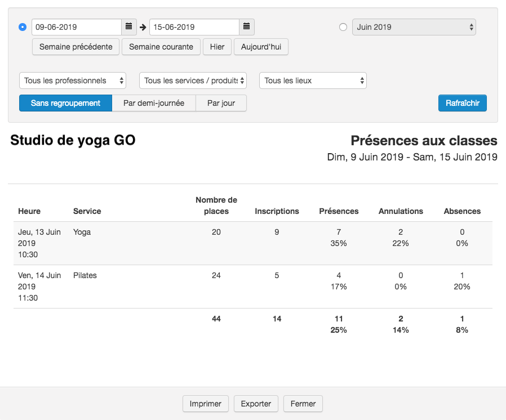Image resolution: width=506 pixels, height=420 pixels.
Task: Switch grouping to Par jour
Action: coord(221,103)
